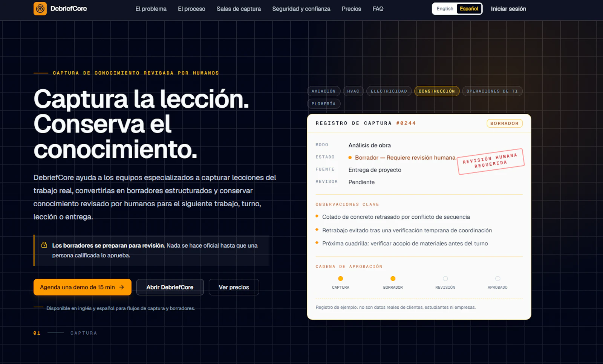Select the Electricidad capture room chip
This screenshot has height=364, width=603.
tap(389, 91)
